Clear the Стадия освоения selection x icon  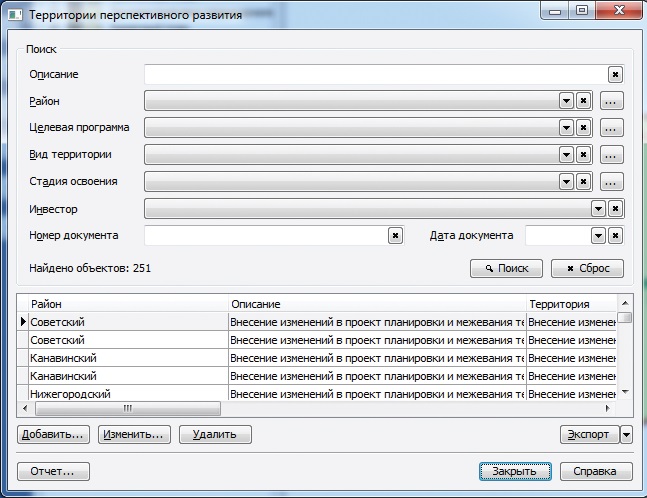[x=583, y=182]
